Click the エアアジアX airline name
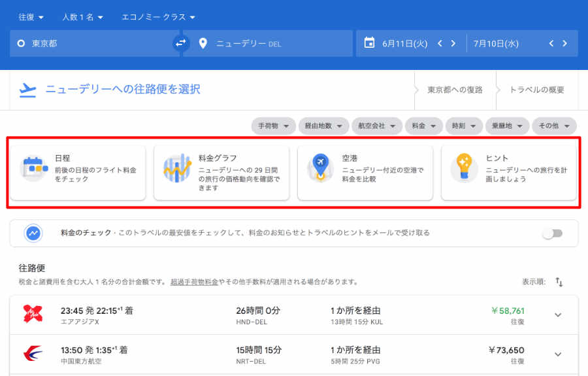The height and width of the screenshot is (376, 588). [x=80, y=322]
